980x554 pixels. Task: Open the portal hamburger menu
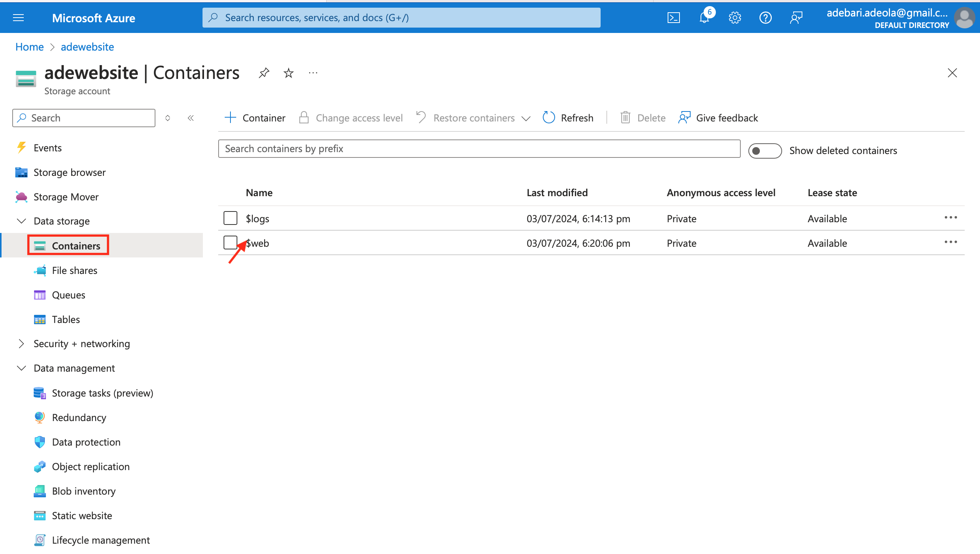18,18
